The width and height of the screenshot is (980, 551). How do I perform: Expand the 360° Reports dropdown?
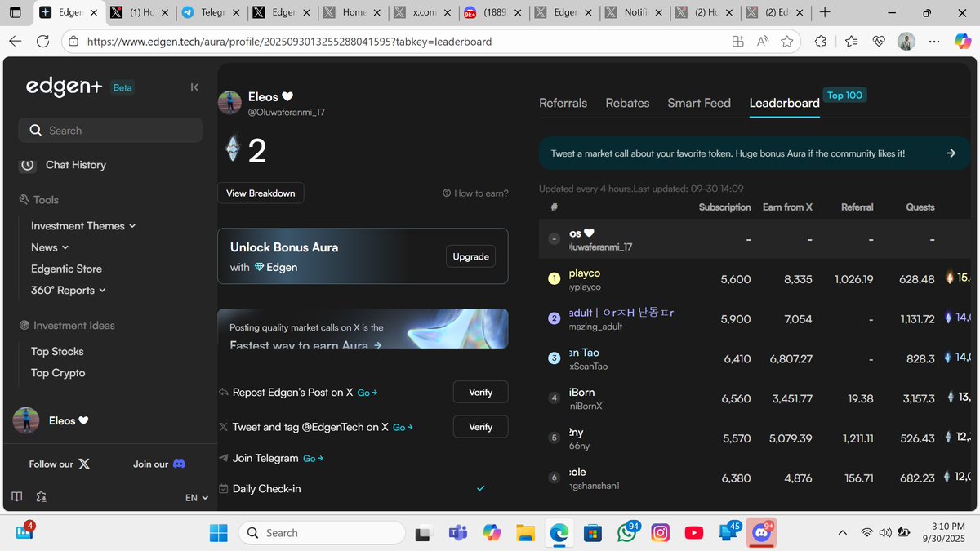point(103,290)
